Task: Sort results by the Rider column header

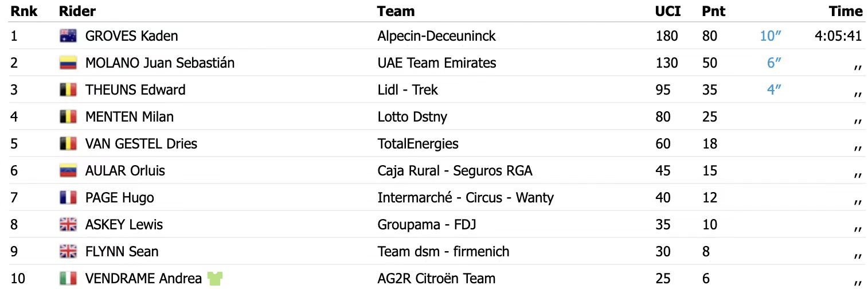Action: 77,11
